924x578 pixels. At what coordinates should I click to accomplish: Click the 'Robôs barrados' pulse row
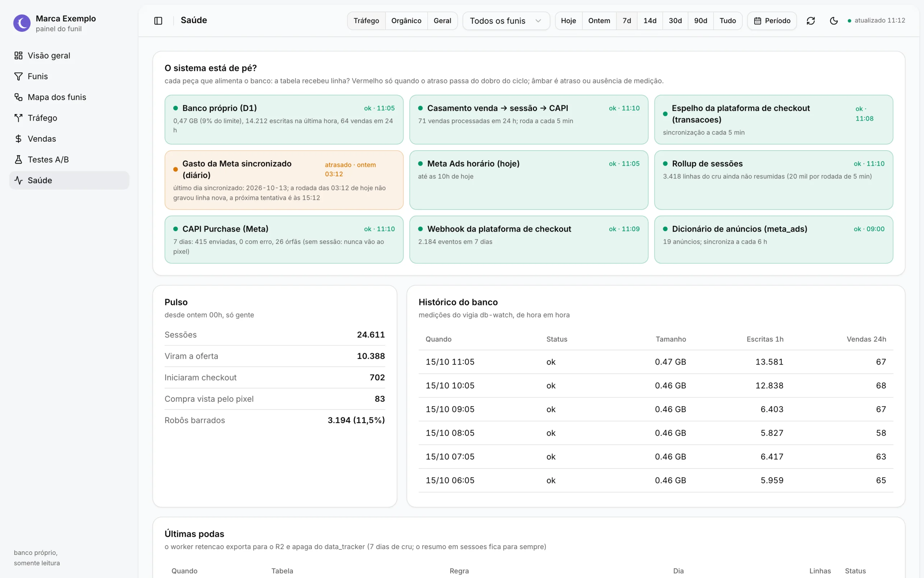(275, 420)
